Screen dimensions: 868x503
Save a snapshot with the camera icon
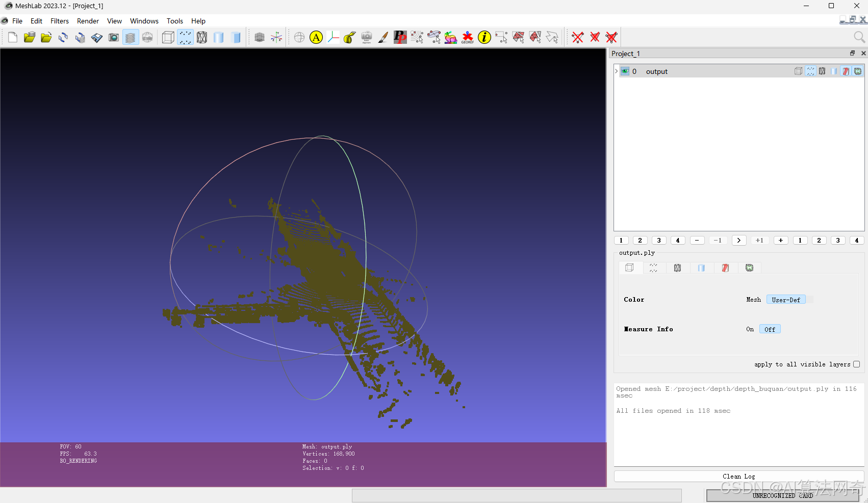click(x=114, y=37)
